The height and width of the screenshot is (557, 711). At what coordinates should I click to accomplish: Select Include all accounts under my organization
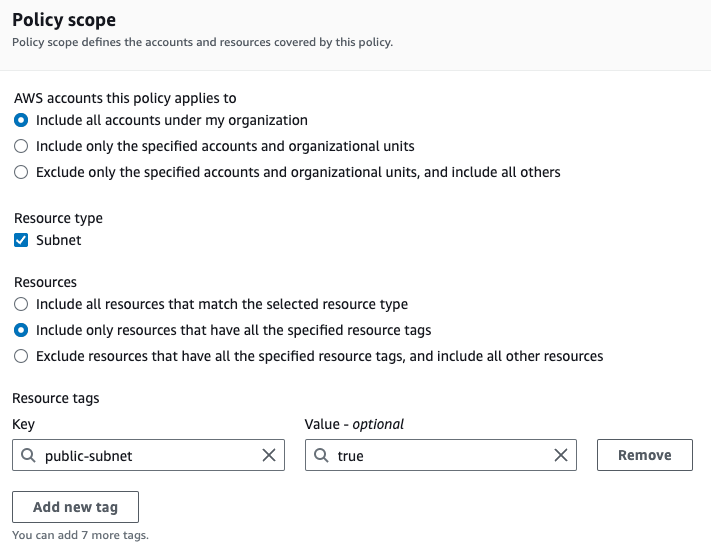pos(21,120)
